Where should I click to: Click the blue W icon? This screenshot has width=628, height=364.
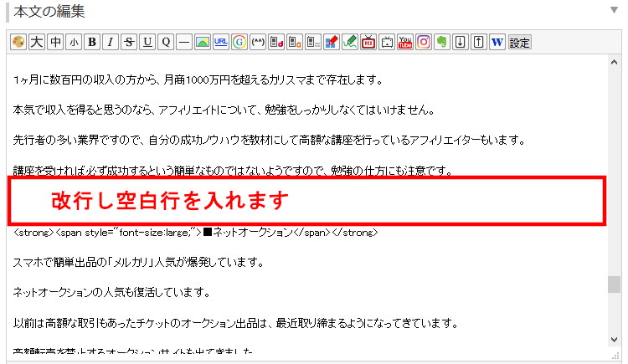(497, 42)
